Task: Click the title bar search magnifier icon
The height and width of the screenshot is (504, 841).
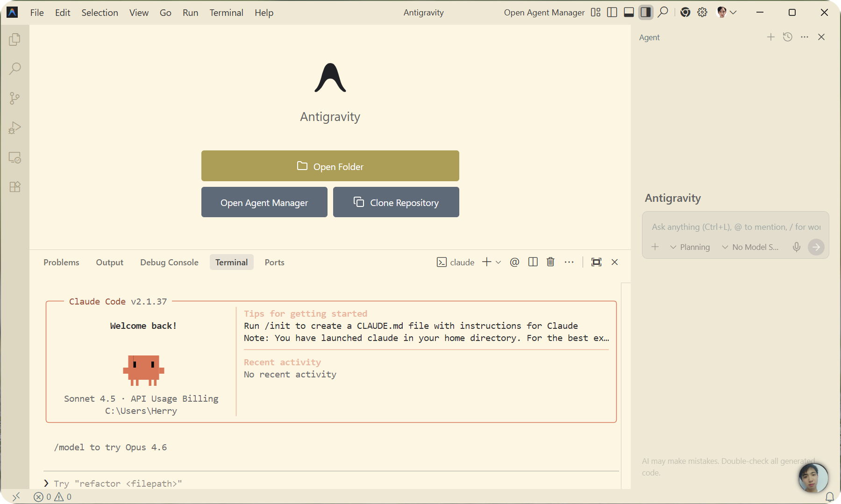Action: (663, 13)
